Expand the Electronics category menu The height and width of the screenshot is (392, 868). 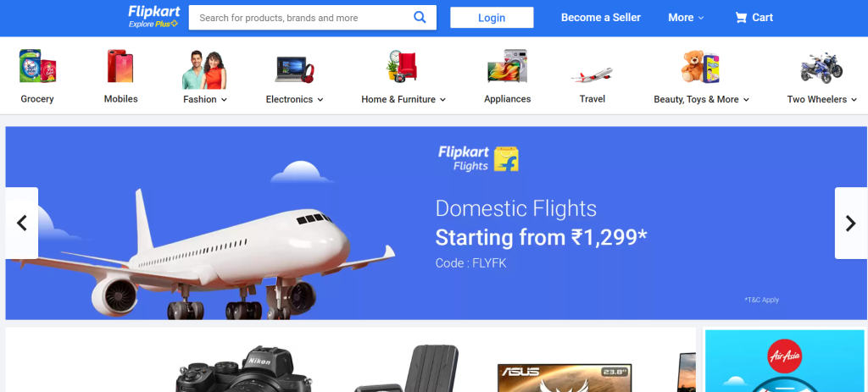point(294,100)
